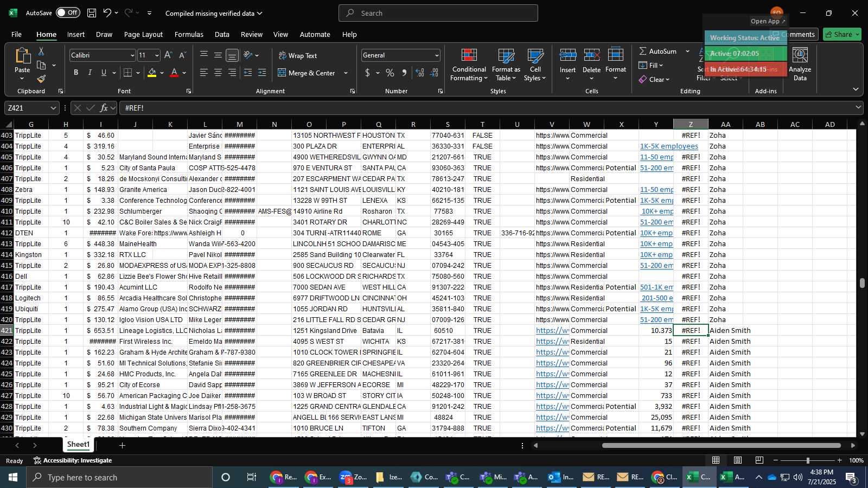
Task: Toggle Bold formatting
Action: point(76,73)
